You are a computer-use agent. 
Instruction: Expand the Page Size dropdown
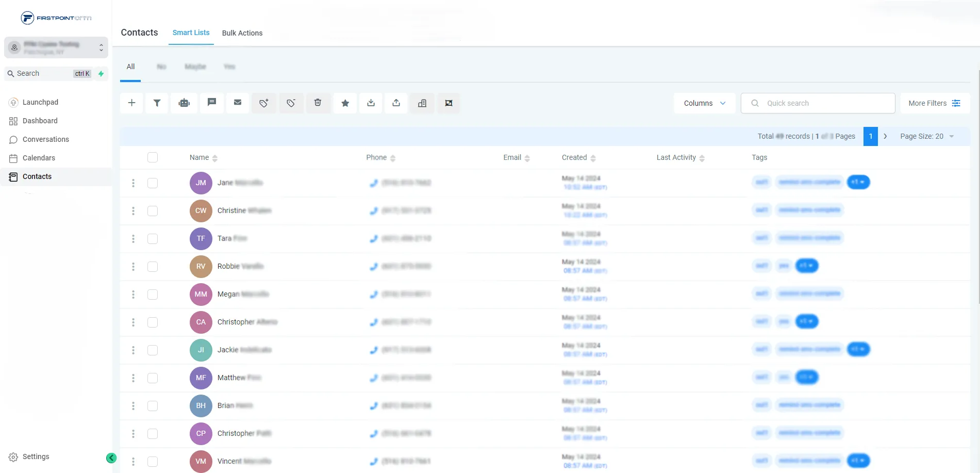click(927, 136)
